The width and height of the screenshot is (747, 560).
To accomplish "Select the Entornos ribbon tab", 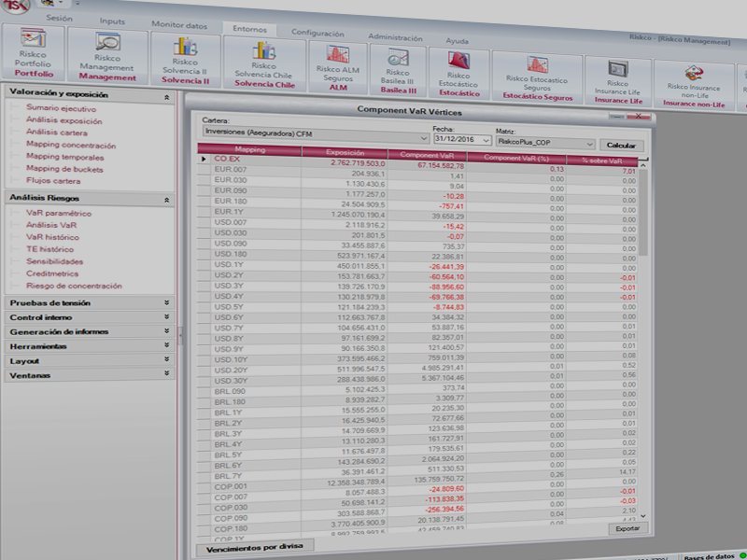I will coord(249,29).
